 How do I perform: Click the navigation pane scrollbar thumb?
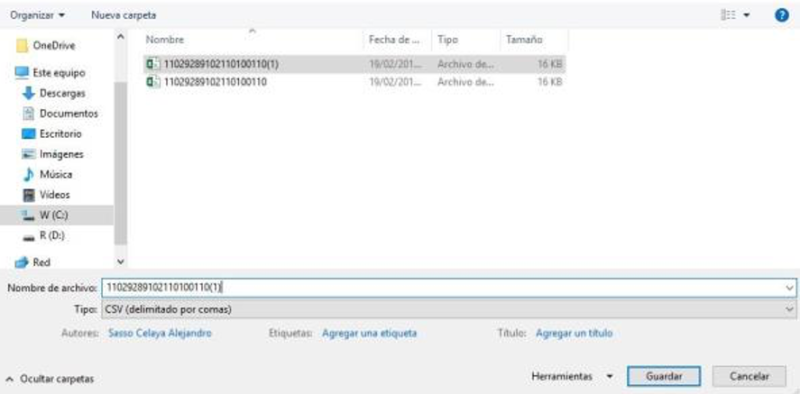point(120,163)
